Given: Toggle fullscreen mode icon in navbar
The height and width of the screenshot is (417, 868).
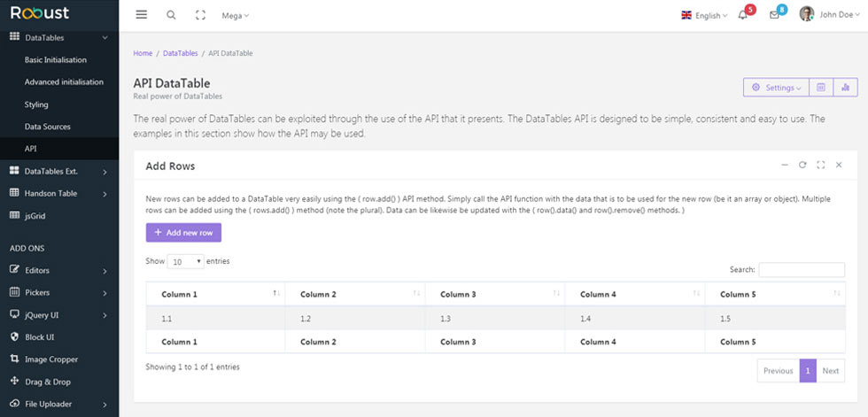Looking at the screenshot, I should 200,15.
